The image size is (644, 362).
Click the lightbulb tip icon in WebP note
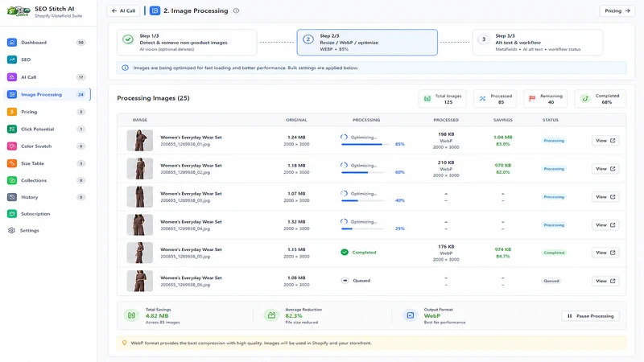(125, 343)
